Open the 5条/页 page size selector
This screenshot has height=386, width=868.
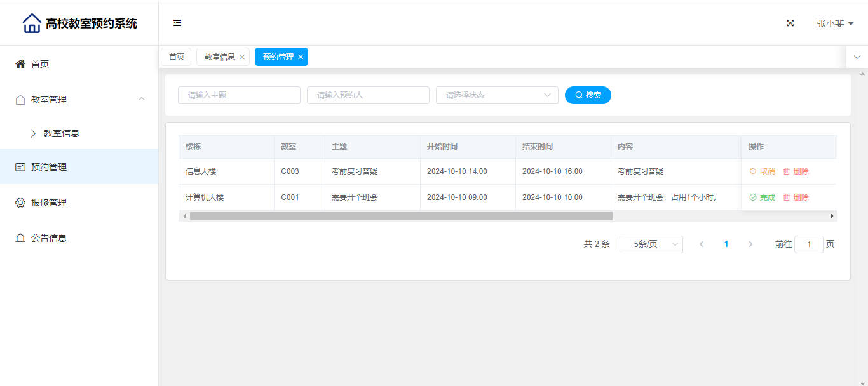[x=651, y=244]
